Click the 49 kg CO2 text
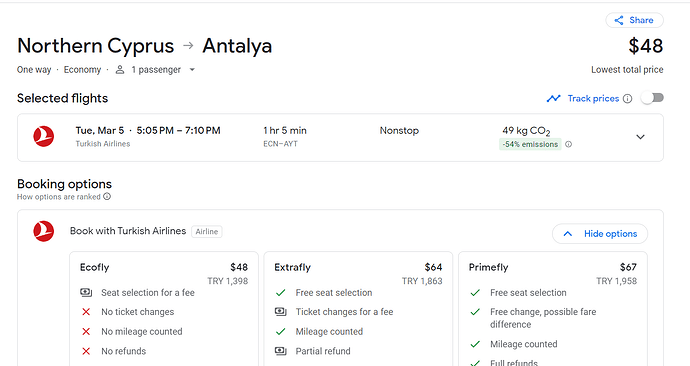This screenshot has height=366, width=690. (x=526, y=131)
